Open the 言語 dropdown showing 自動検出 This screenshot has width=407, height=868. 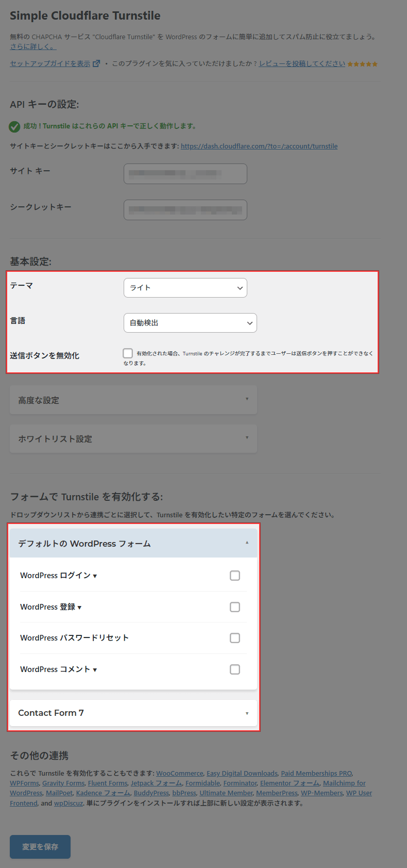point(190,323)
